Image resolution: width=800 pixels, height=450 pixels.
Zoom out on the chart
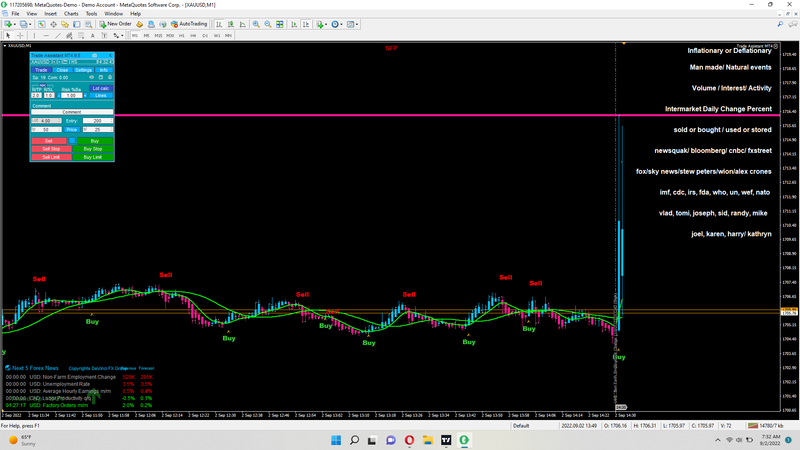click(x=268, y=24)
